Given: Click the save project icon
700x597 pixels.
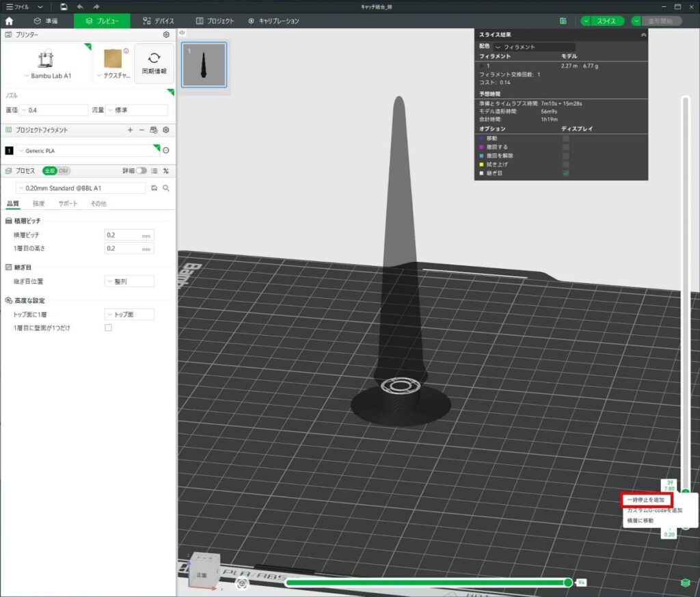Looking at the screenshot, I should [x=64, y=6].
